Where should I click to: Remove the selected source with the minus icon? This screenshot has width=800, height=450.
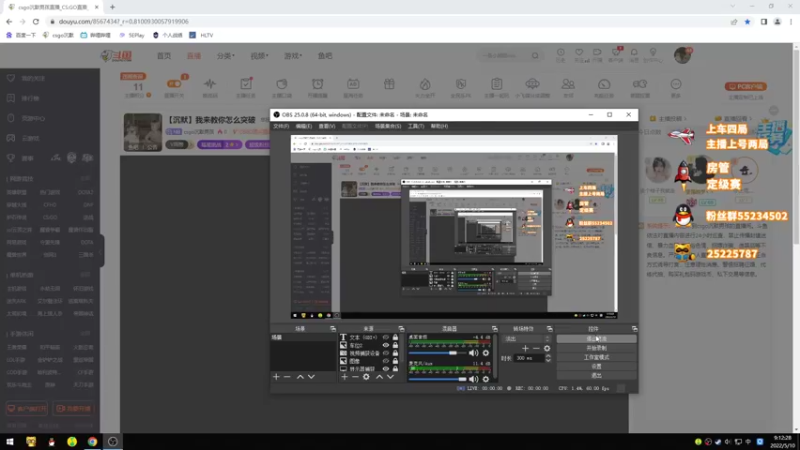(355, 377)
